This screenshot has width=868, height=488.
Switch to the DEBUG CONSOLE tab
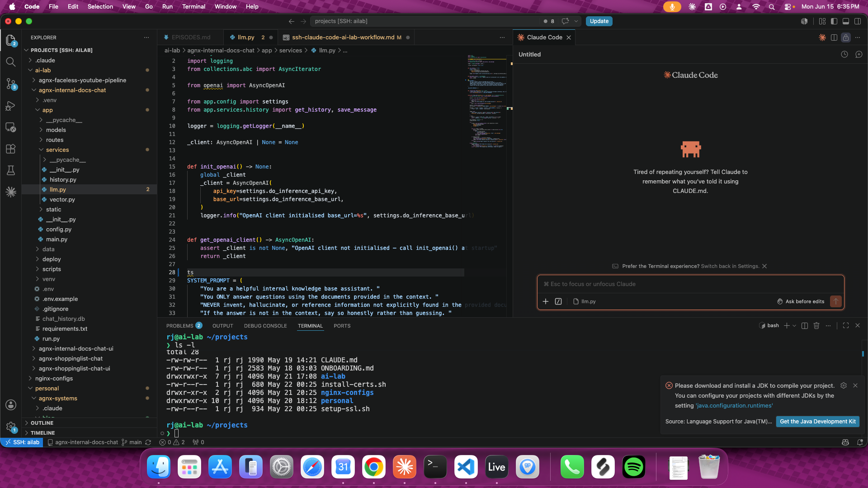click(265, 326)
